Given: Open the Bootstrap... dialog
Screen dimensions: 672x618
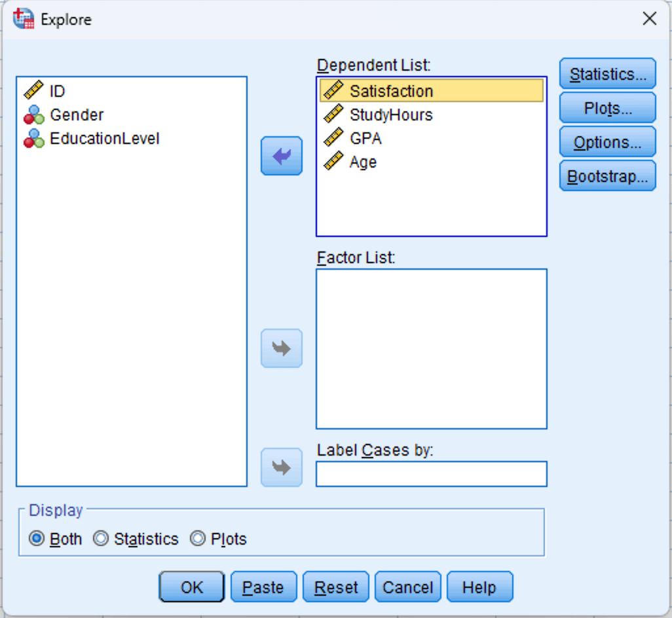Looking at the screenshot, I should pyautogui.click(x=607, y=176).
